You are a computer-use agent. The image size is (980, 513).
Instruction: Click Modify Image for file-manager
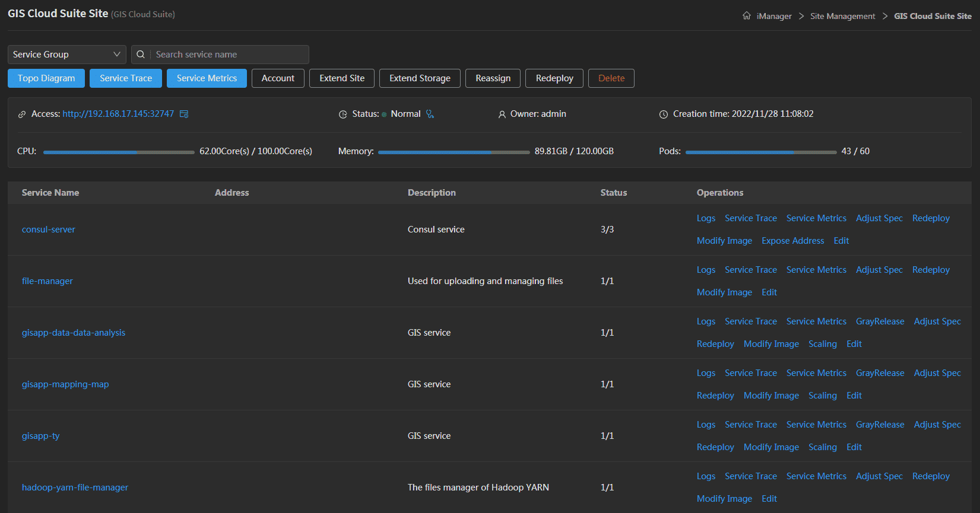click(x=724, y=292)
